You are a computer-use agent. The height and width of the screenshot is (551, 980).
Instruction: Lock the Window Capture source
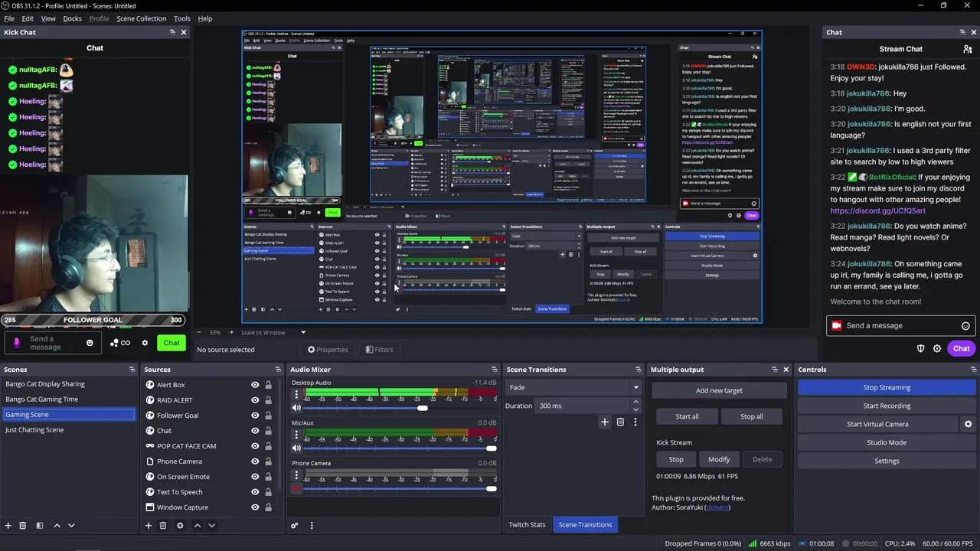pos(268,507)
